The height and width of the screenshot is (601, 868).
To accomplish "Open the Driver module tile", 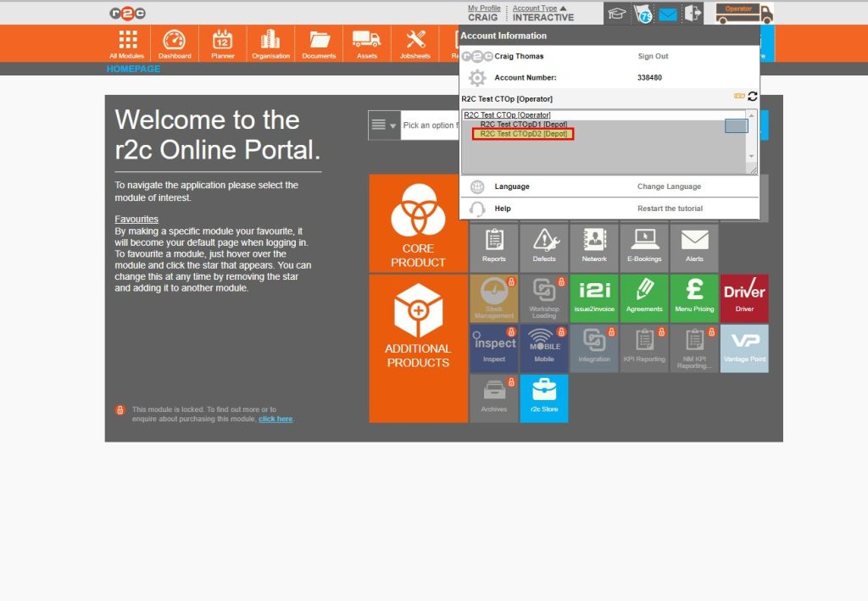I will point(744,297).
